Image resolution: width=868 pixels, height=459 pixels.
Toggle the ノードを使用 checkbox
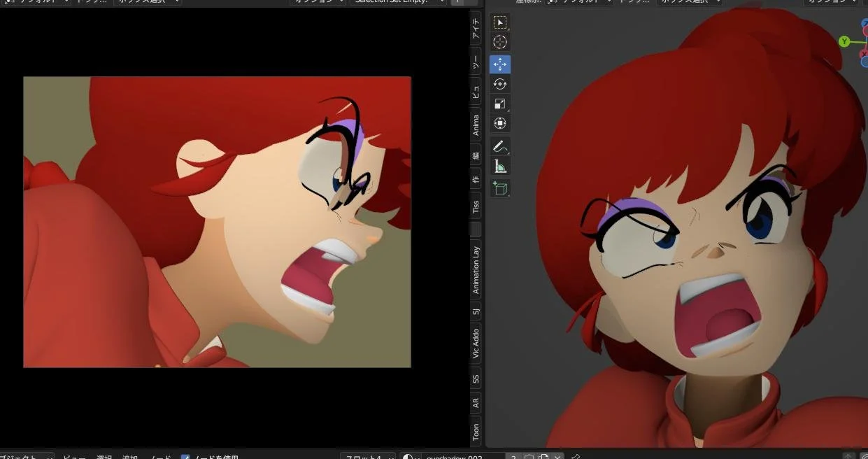tap(185, 458)
